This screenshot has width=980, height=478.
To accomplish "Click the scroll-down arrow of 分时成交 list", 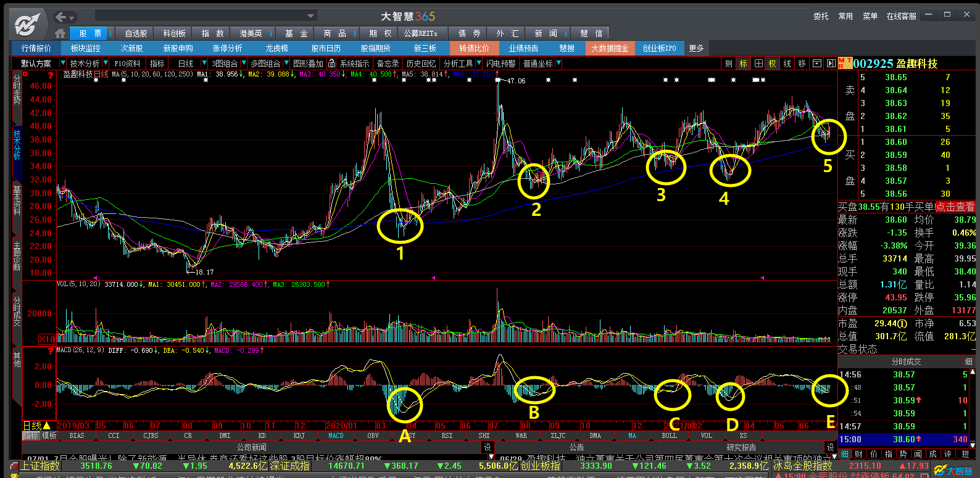I will 973,445.
